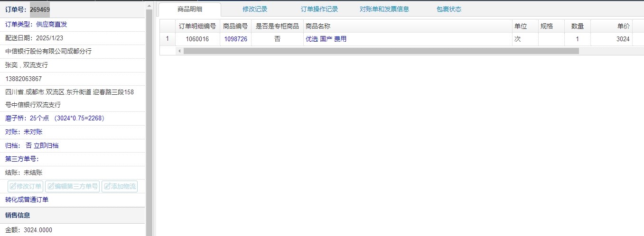Click the 张奕，双流支行 text

pos(27,65)
